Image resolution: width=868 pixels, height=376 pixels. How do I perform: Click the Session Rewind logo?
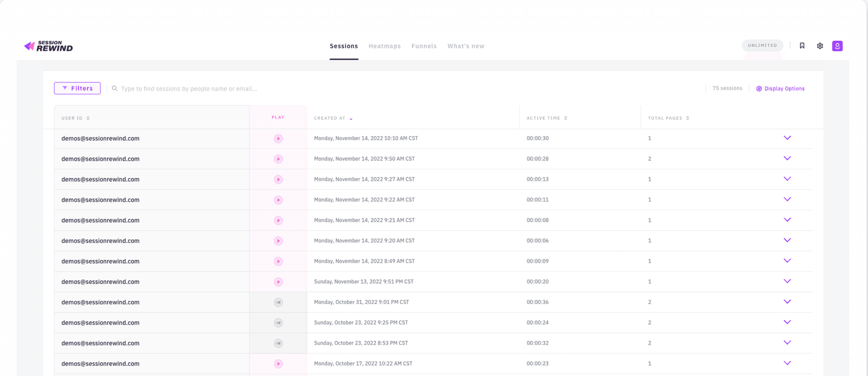(x=48, y=46)
